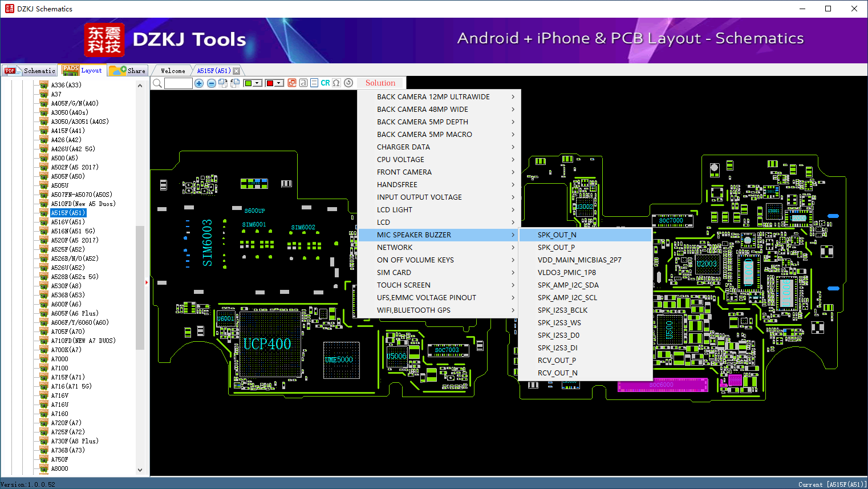Click the model list scrollbar up arrow

point(140,86)
